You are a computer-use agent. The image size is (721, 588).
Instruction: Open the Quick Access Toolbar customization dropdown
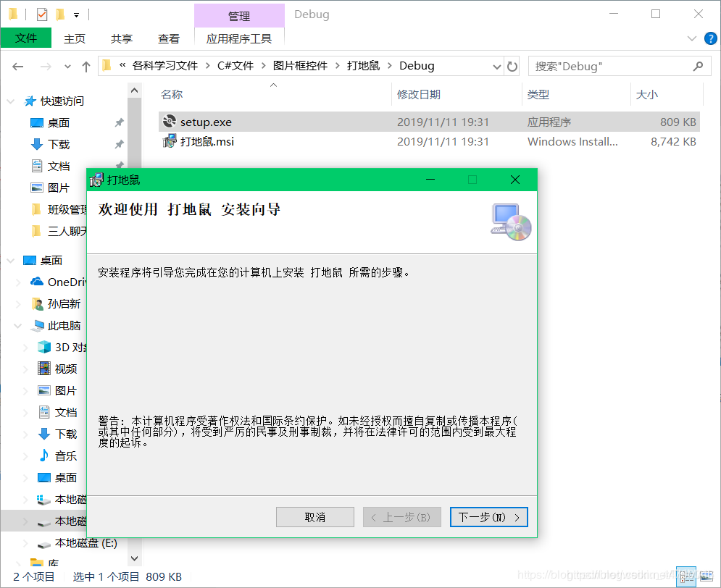[x=76, y=14]
